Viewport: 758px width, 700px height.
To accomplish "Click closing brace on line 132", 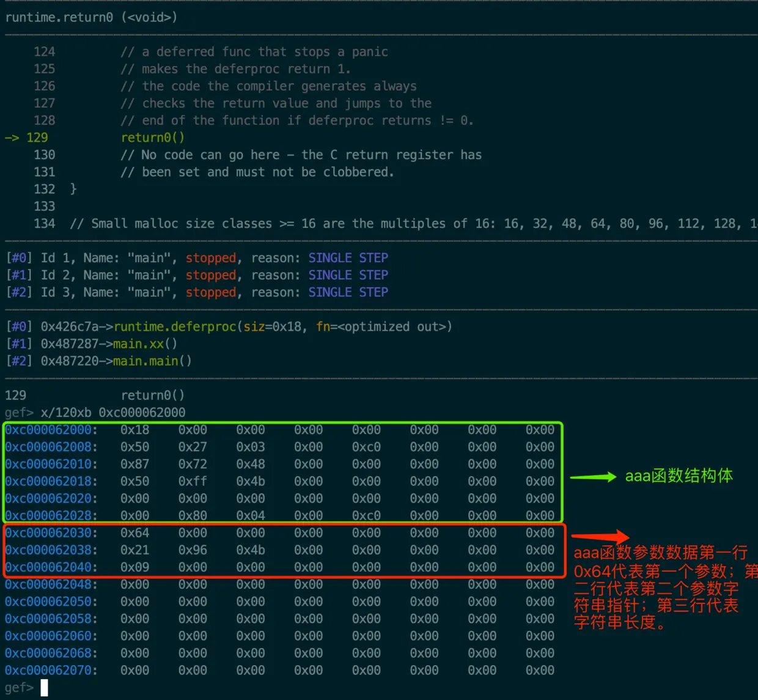I will pos(73,189).
